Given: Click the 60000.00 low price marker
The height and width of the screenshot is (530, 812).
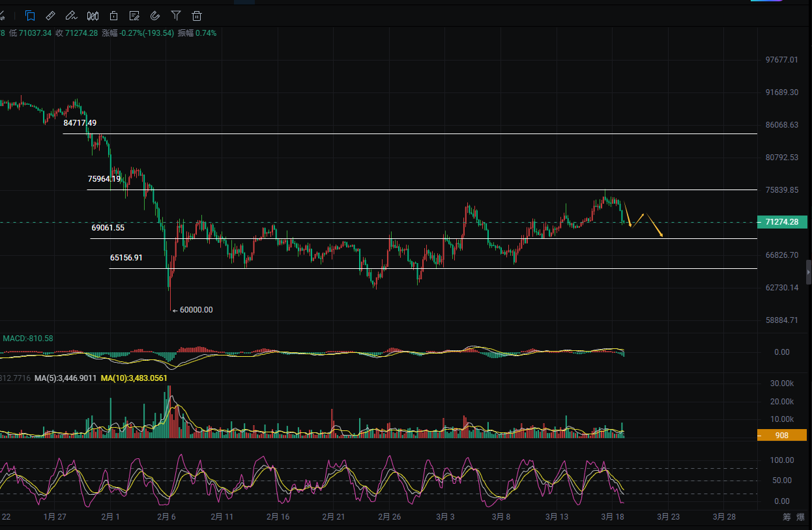Looking at the screenshot, I should pos(195,310).
